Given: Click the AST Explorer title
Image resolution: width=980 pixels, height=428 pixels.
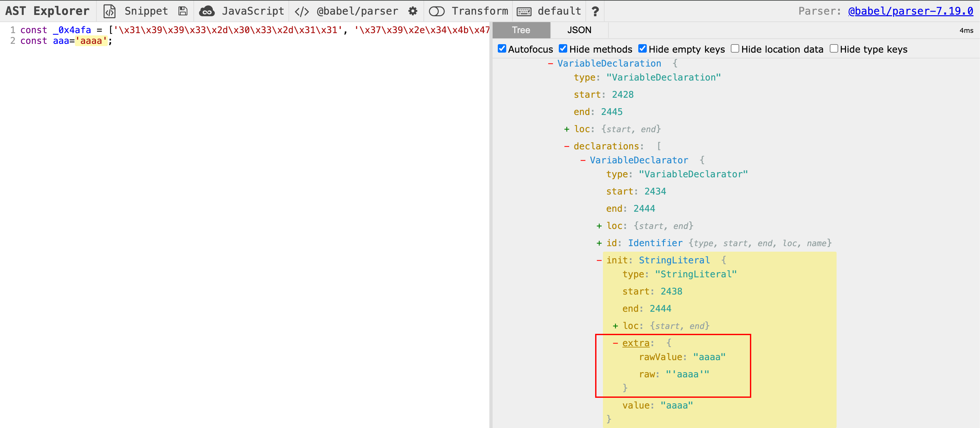Looking at the screenshot, I should click(47, 11).
